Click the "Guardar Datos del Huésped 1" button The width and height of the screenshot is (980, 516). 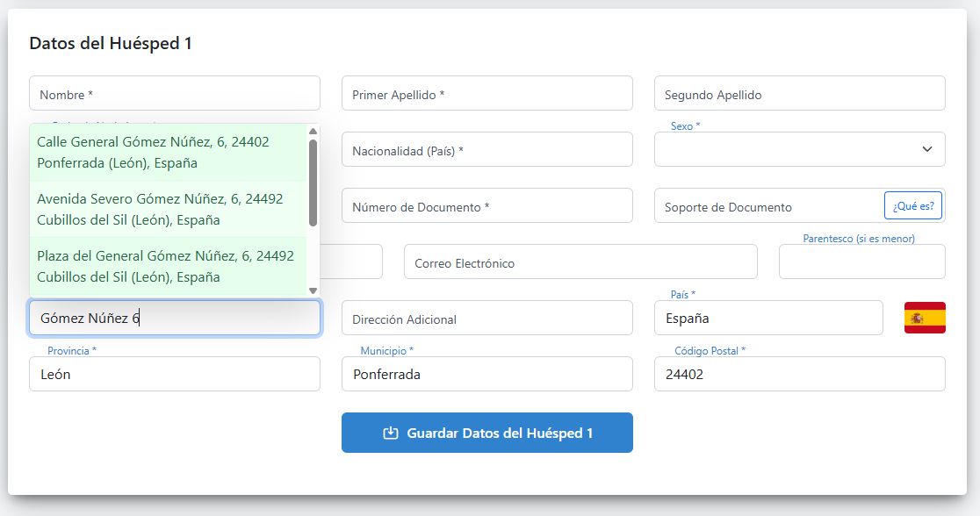point(487,432)
